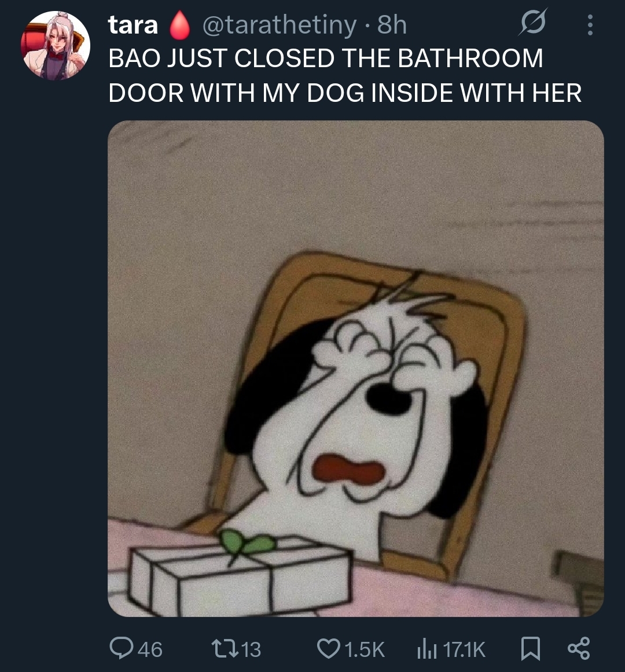
Task: Click the 8h timestamp
Action: click(x=392, y=25)
